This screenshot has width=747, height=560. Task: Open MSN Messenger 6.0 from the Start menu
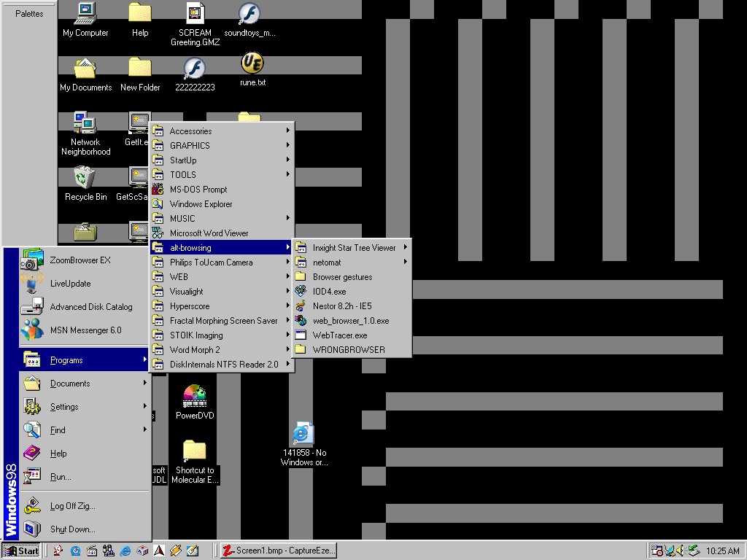pyautogui.click(x=85, y=330)
